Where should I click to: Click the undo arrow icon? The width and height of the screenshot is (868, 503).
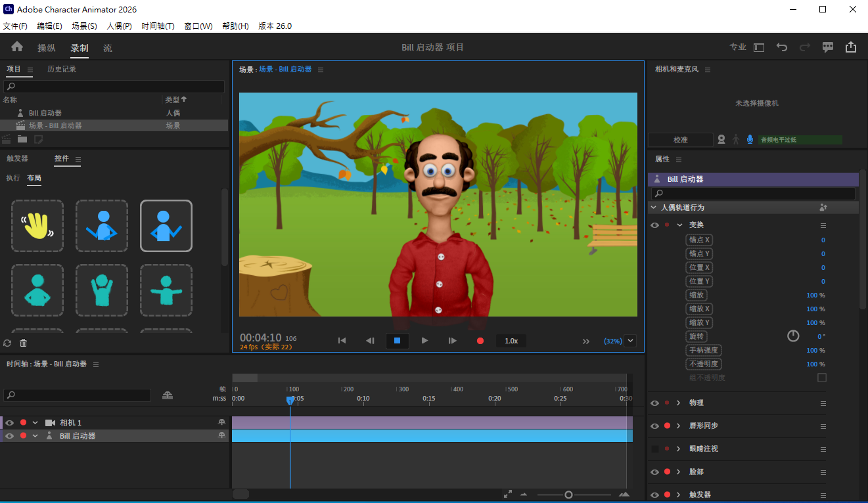click(x=781, y=47)
